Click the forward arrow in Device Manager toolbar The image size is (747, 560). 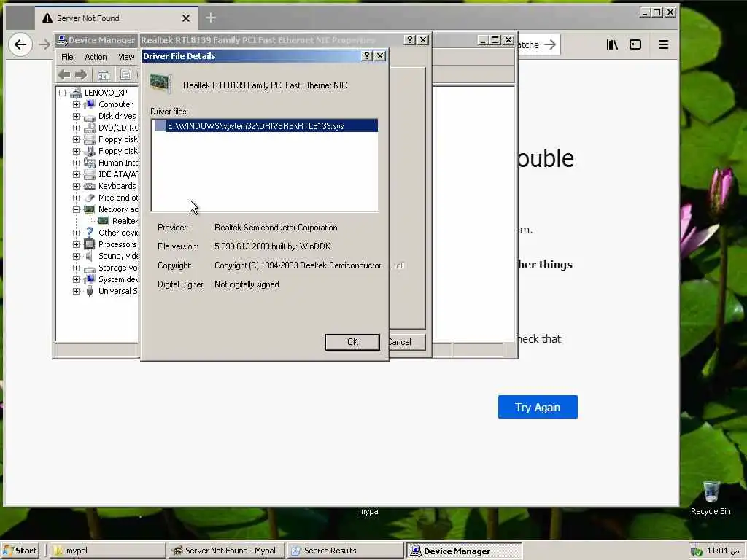click(81, 74)
